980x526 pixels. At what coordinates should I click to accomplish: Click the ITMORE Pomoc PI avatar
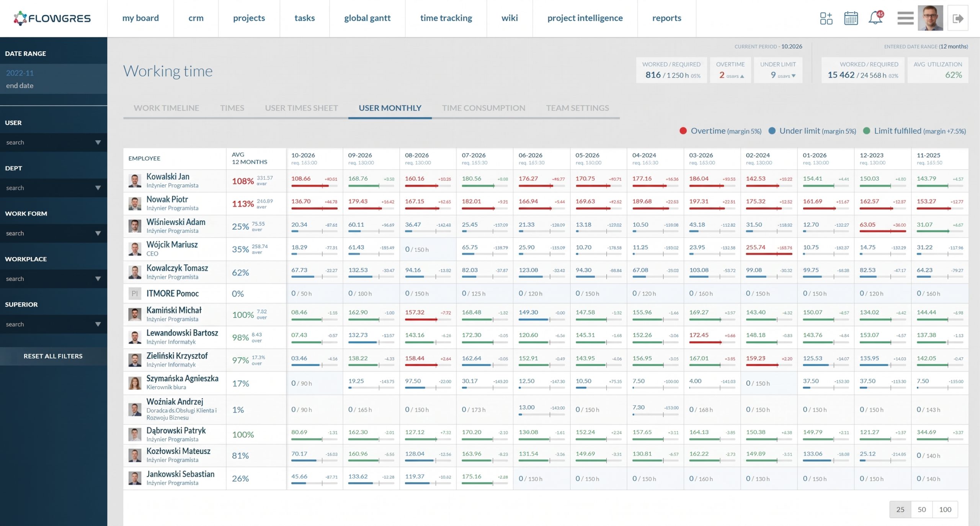pos(135,293)
